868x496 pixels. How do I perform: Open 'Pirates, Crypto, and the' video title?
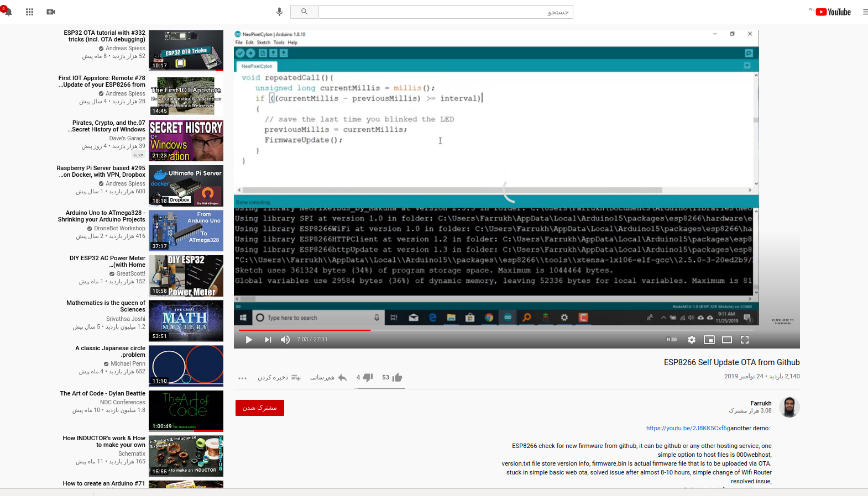(107, 126)
